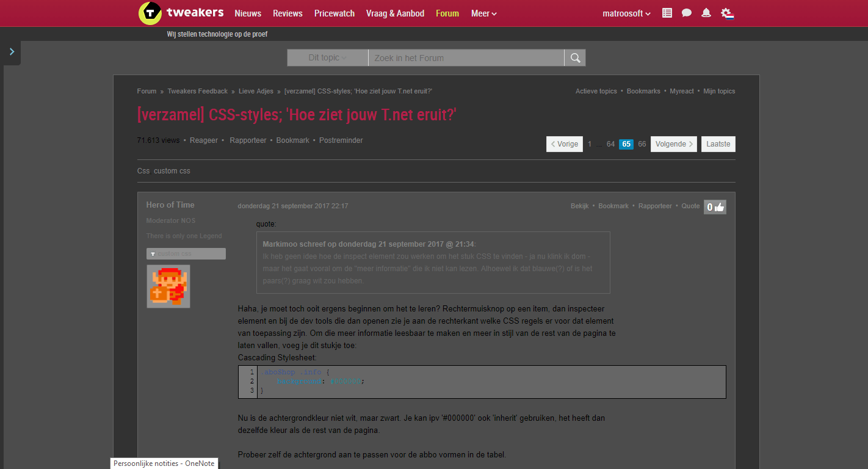Open Vraag & Aanbod in the navigation

(395, 13)
